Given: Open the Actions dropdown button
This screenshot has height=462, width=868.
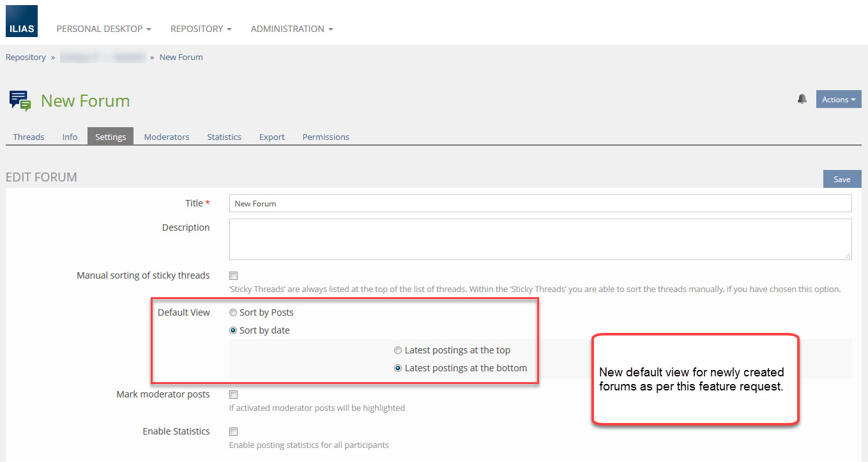Looking at the screenshot, I should pos(838,99).
